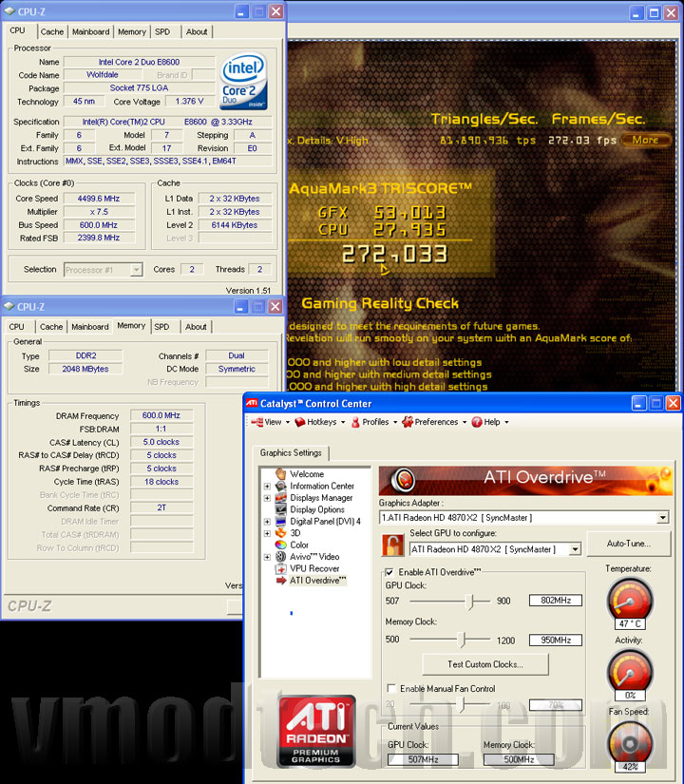Click the ATI Radeon Premium Graphics logo
The width and height of the screenshot is (684, 784).
316,731
